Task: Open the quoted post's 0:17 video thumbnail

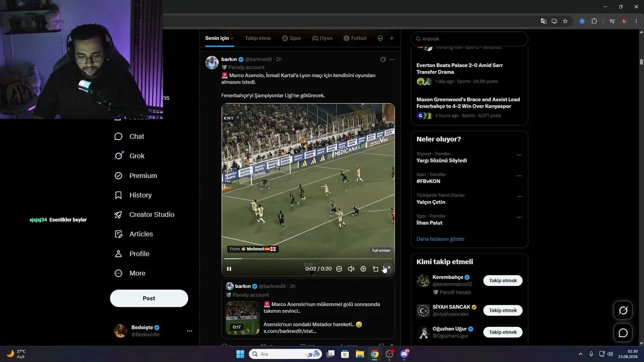Action: (243, 317)
